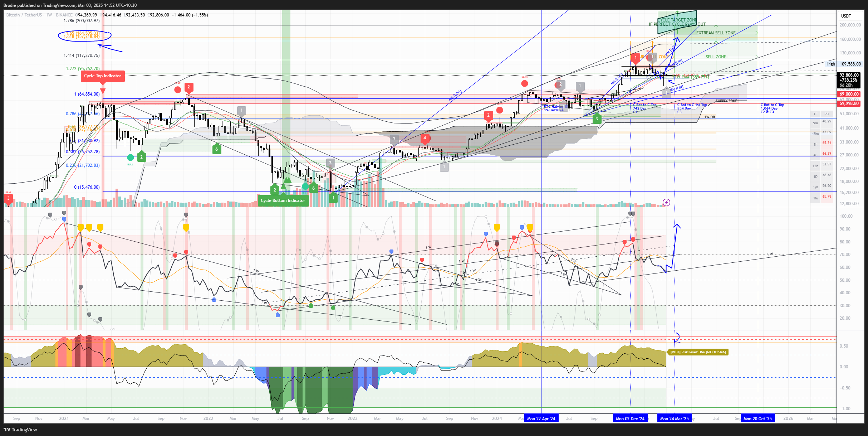Click the 66.39 RSI value cell
The height and width of the screenshot is (436, 868).
pyautogui.click(x=827, y=154)
